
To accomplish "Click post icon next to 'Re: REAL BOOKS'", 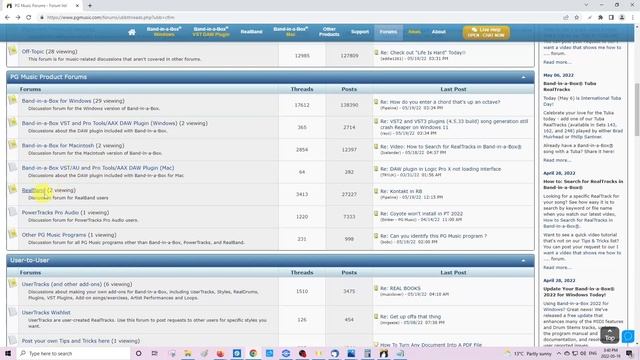I will pos(376,288).
